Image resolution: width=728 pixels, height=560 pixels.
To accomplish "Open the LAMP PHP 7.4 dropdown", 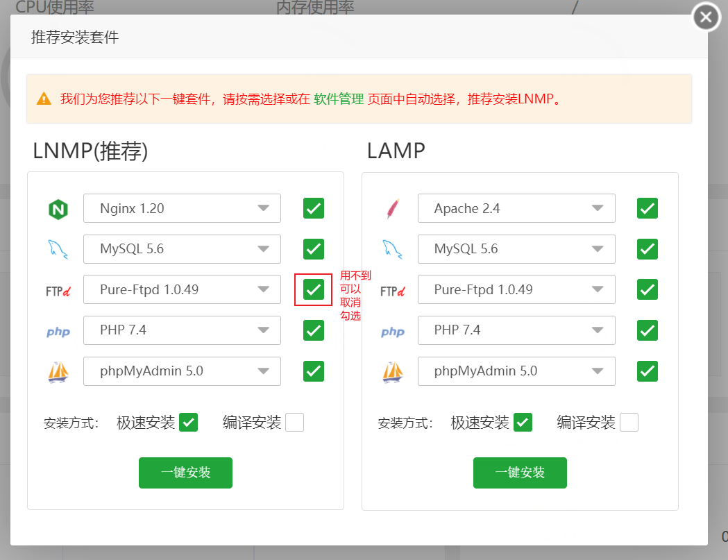I will click(x=516, y=330).
